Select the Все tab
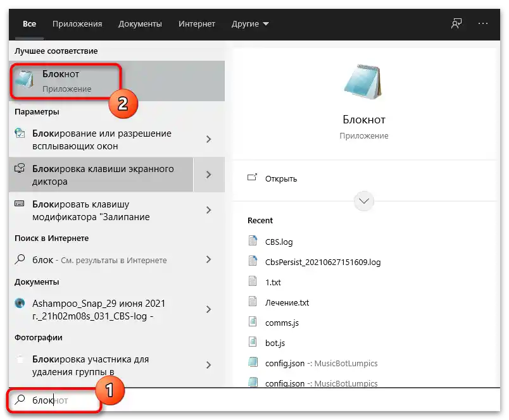509x420 pixels. (x=29, y=23)
